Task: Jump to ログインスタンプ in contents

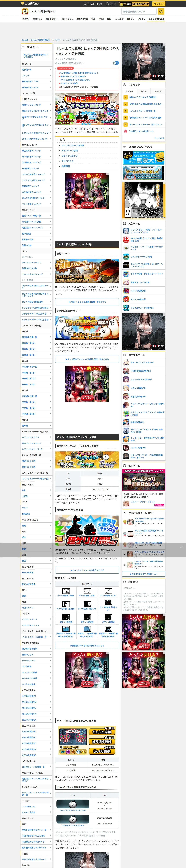Action: point(70,156)
